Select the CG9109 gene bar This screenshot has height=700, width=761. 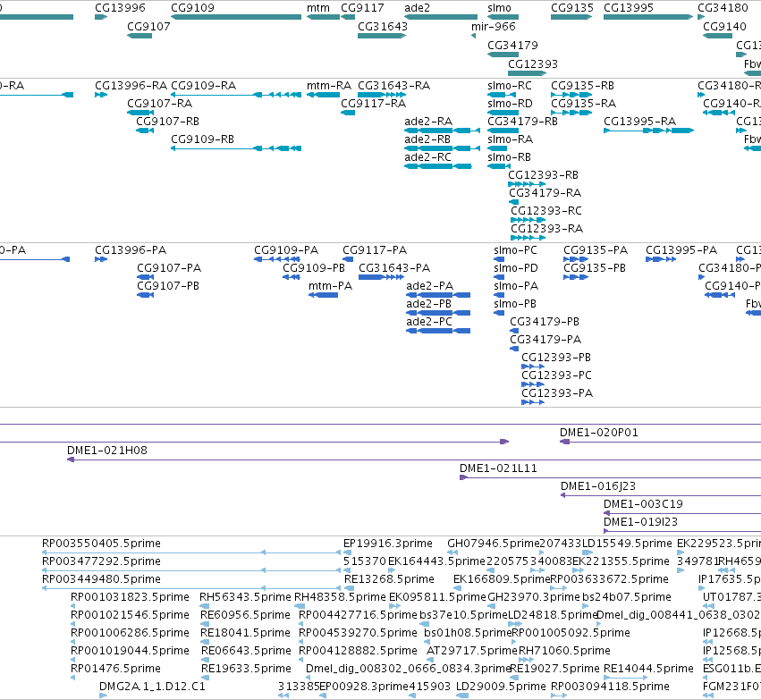[236, 17]
